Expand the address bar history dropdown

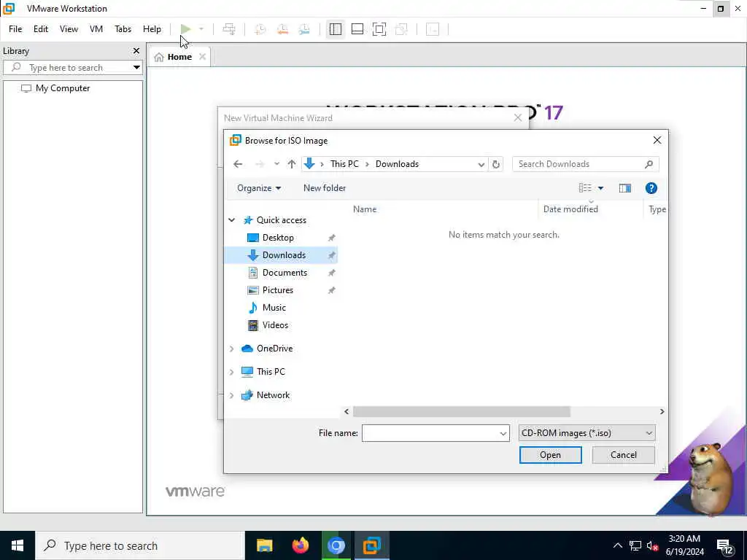(481, 164)
